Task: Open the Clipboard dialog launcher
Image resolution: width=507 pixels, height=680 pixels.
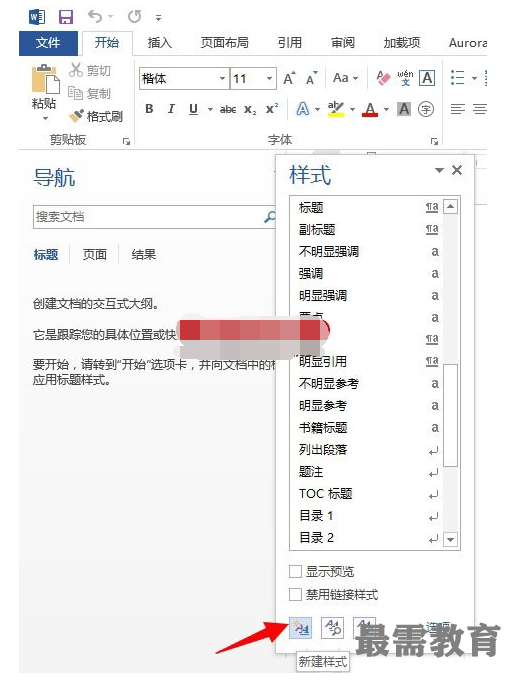Action: pos(126,141)
